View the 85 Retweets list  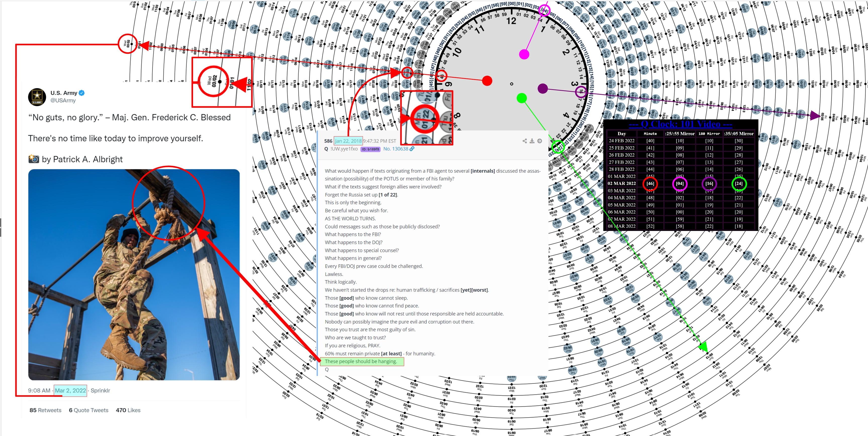pos(45,410)
